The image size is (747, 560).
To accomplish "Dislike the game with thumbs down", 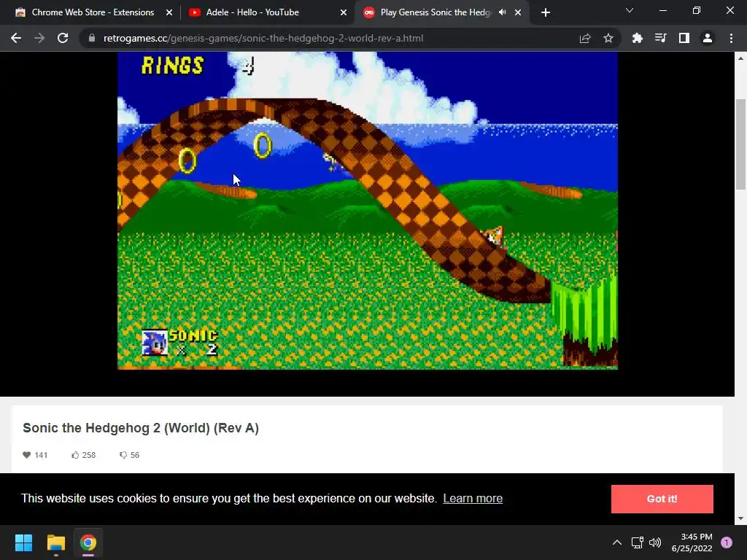I will pyautogui.click(x=123, y=455).
